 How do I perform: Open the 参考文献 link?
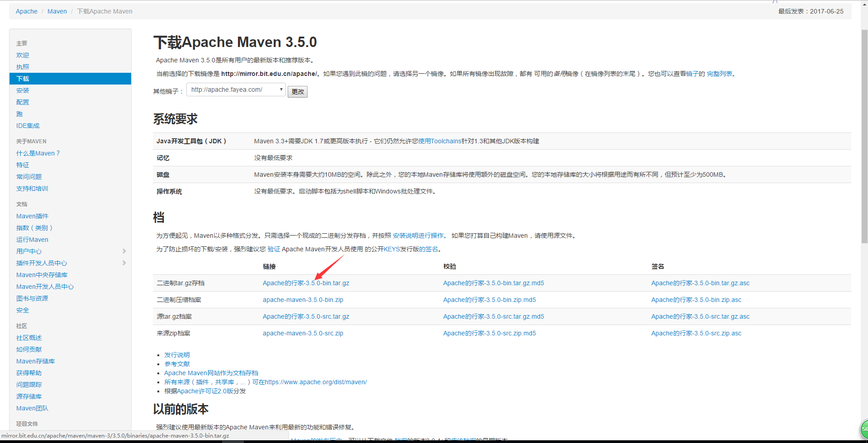[x=177, y=364]
